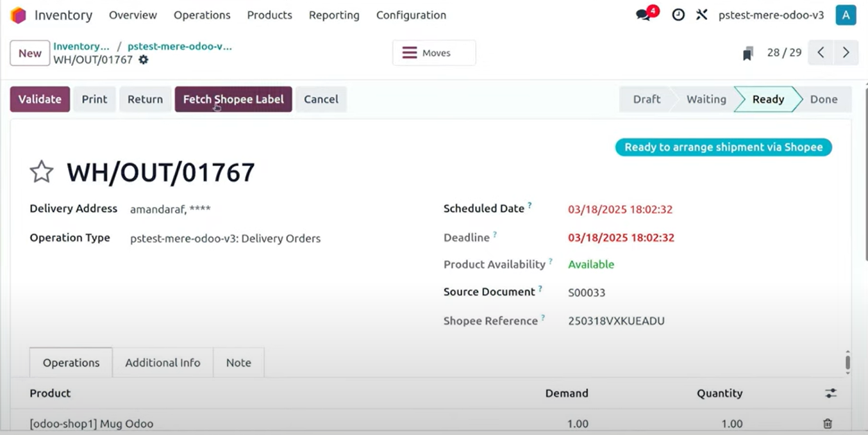Click gear icon beside WH/OUT/01767 breadcrumb
868x435 pixels.
point(144,60)
